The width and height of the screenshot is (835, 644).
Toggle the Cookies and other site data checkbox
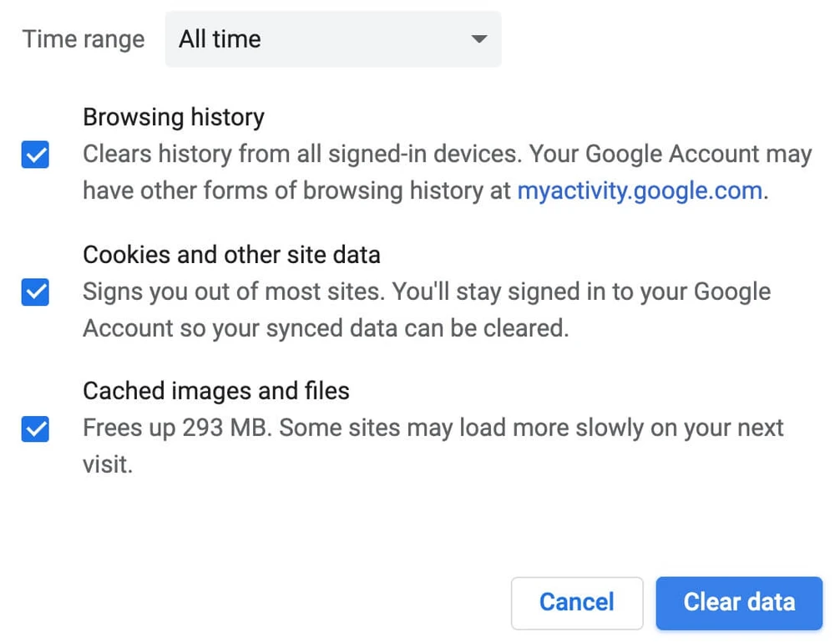coord(35,292)
